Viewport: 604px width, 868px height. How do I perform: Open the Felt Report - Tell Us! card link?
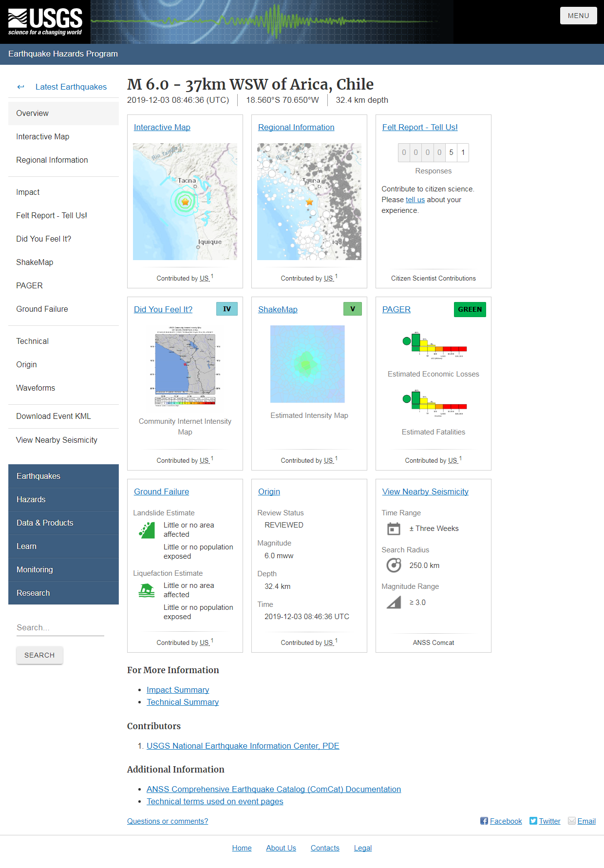coord(420,127)
